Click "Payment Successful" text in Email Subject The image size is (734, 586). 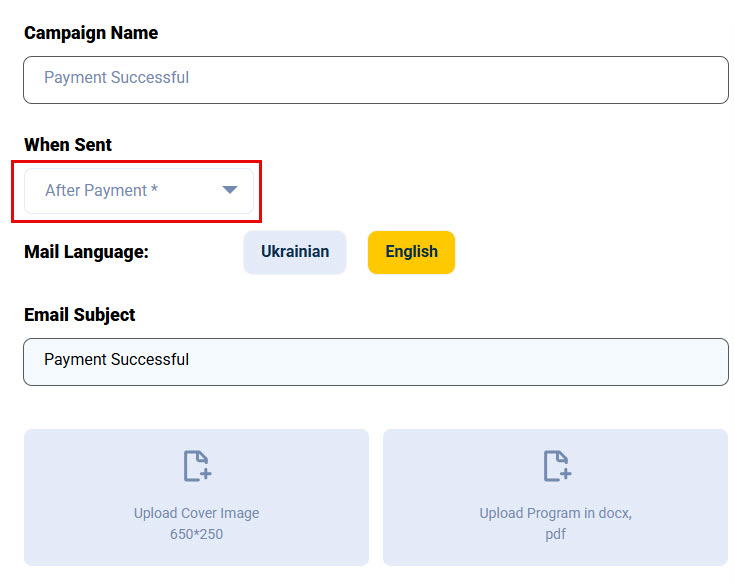pyautogui.click(x=116, y=360)
